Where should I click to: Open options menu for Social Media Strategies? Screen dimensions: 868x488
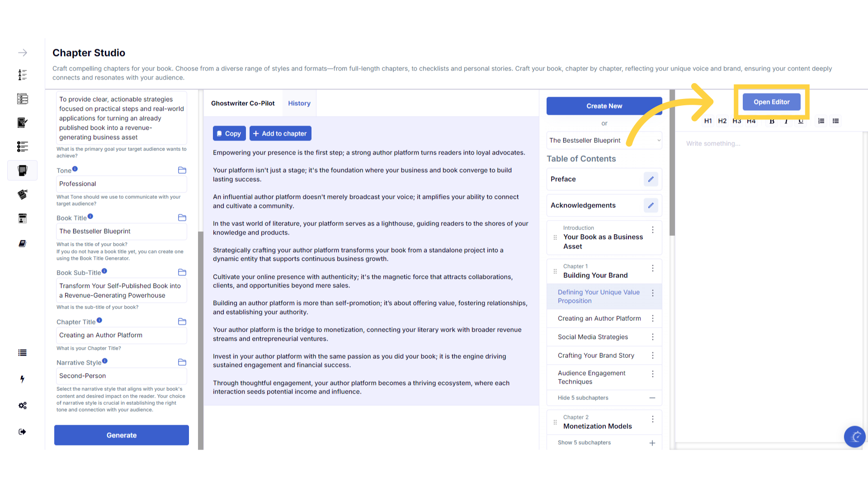click(x=652, y=337)
